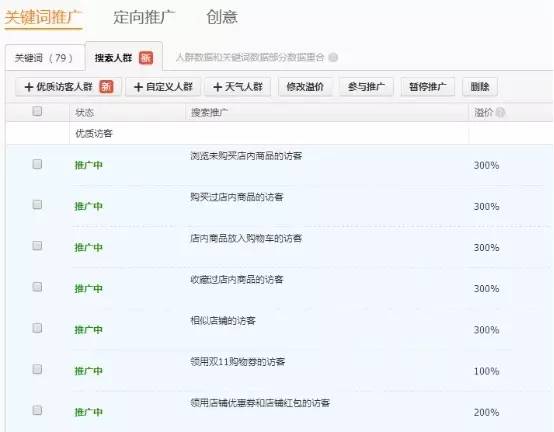This screenshot has width=554, height=432.
Task: Click 浏览未购买店内商品的访客 text
Action: (x=246, y=156)
